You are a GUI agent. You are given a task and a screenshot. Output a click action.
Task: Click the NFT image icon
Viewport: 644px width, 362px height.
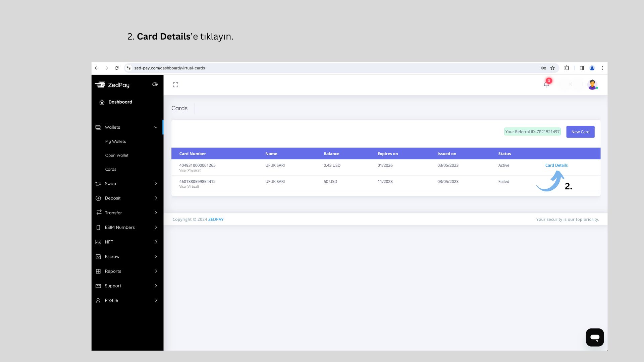coord(98,242)
